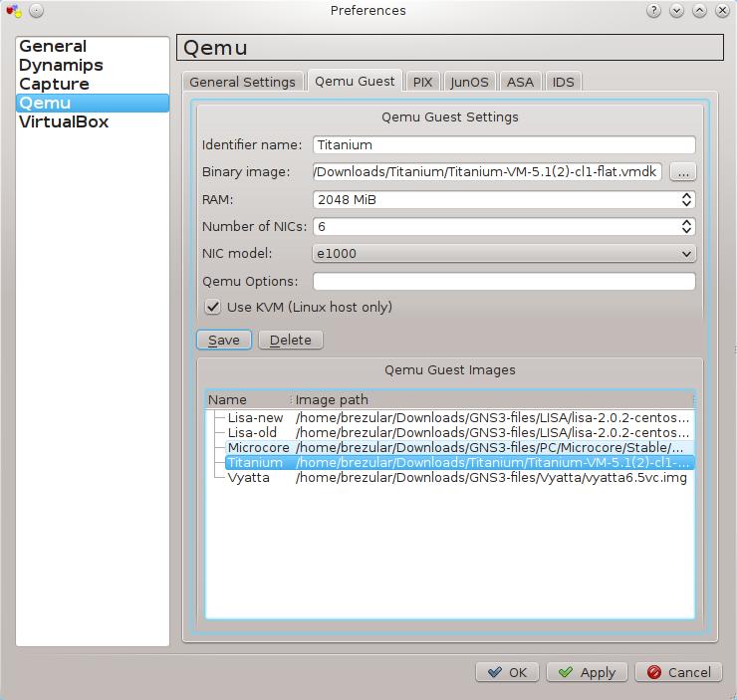737x700 pixels.
Task: Select Qemu in the left category list
Action: (93, 103)
